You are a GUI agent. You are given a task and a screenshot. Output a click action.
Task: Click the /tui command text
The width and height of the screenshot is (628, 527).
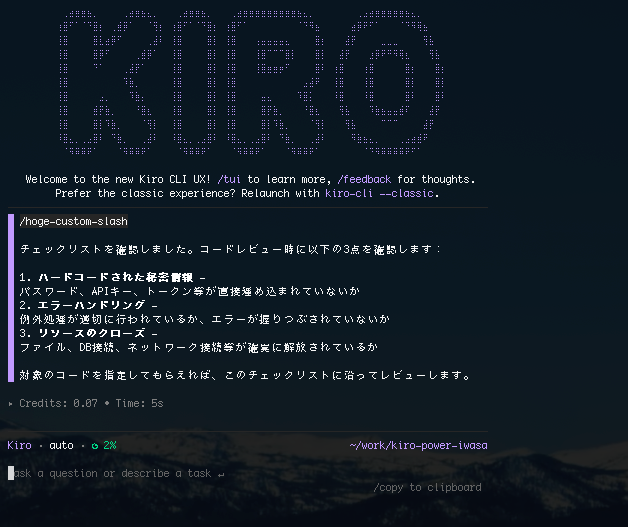coord(229,179)
